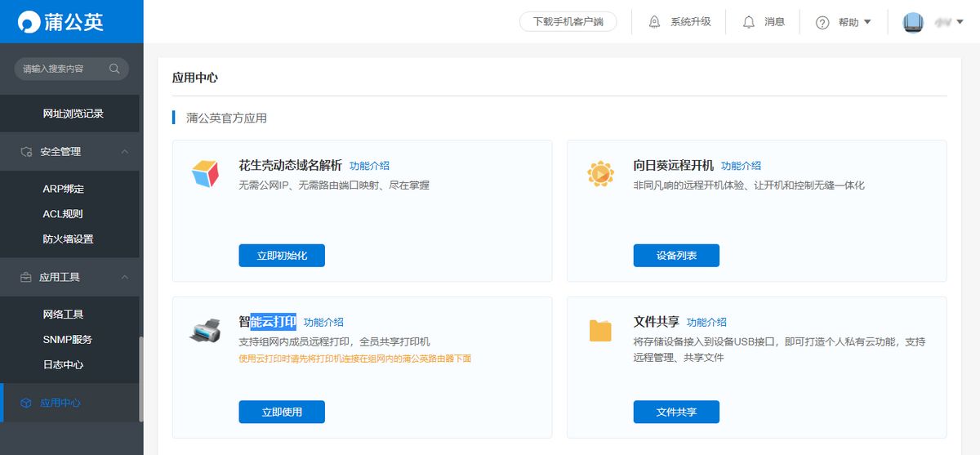Click the sidebar vertical scrollbar
Viewport: 980px width, 455px height.
click(x=140, y=378)
